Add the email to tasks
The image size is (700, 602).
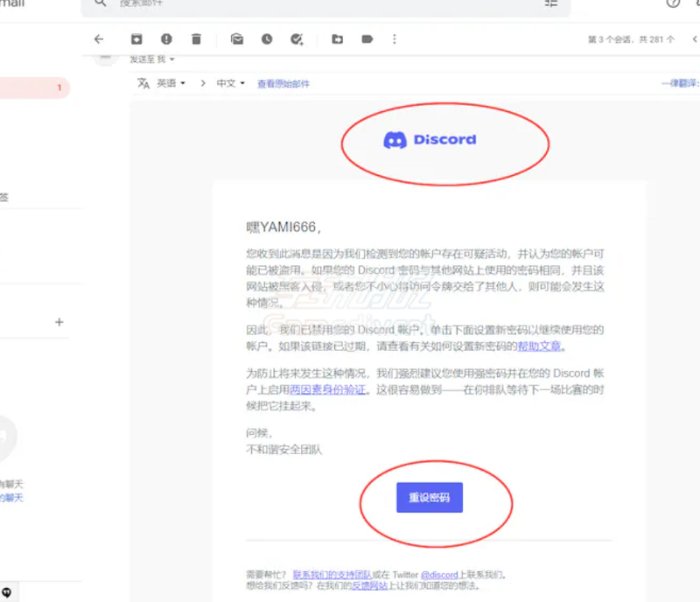297,39
